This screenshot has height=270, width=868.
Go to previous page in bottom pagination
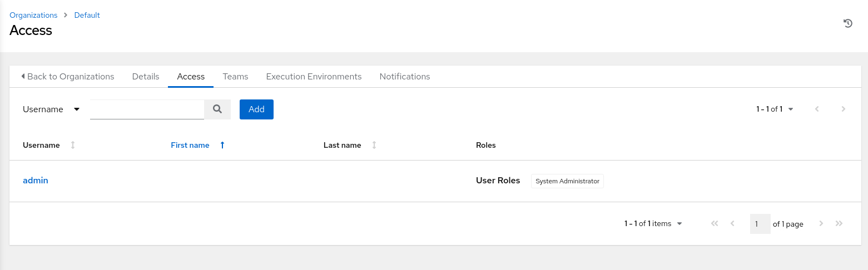[x=732, y=223]
